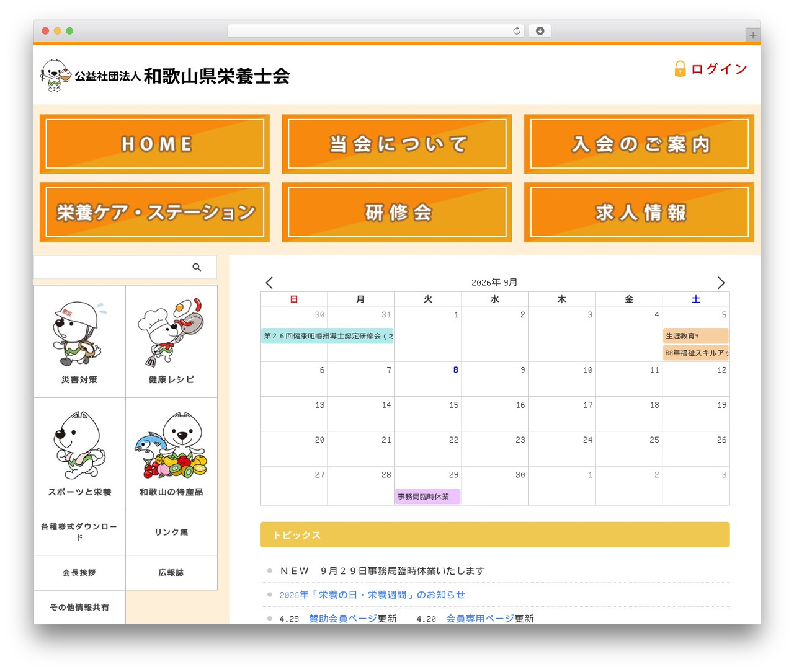Open the 会員専用ページ link

480,619
